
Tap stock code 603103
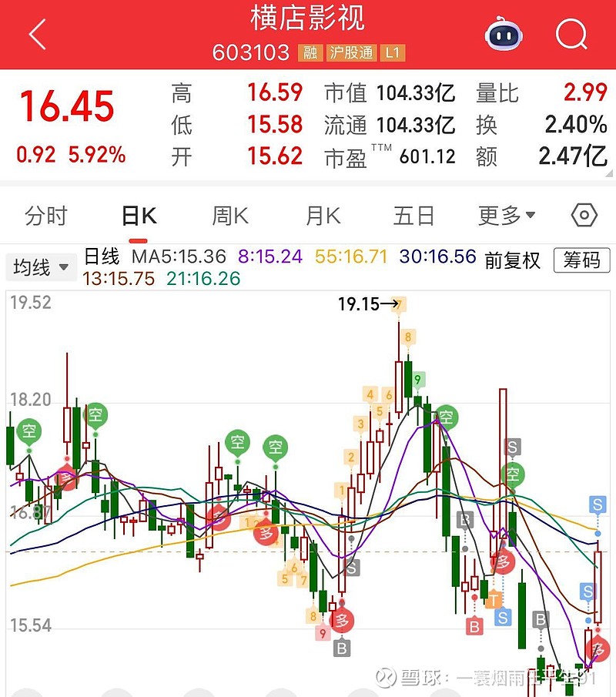point(251,53)
